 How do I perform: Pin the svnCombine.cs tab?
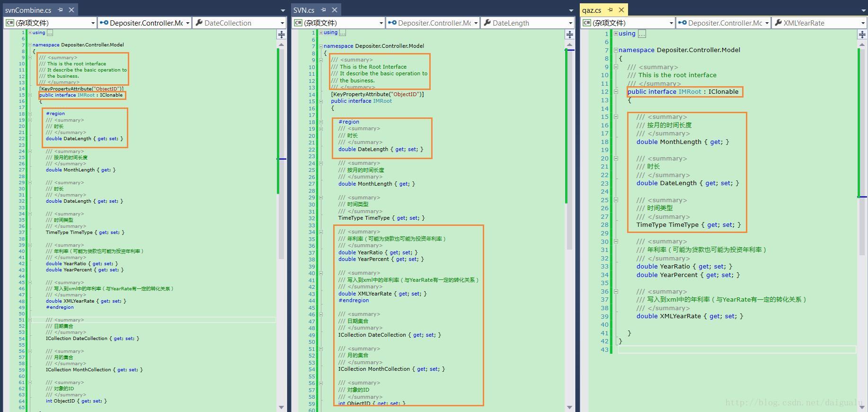pyautogui.click(x=61, y=10)
